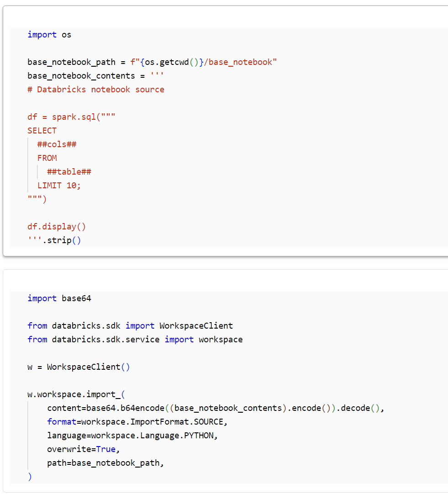The height and width of the screenshot is (500, 448).
Task: Click the FROM keyword line
Action: pos(47,158)
